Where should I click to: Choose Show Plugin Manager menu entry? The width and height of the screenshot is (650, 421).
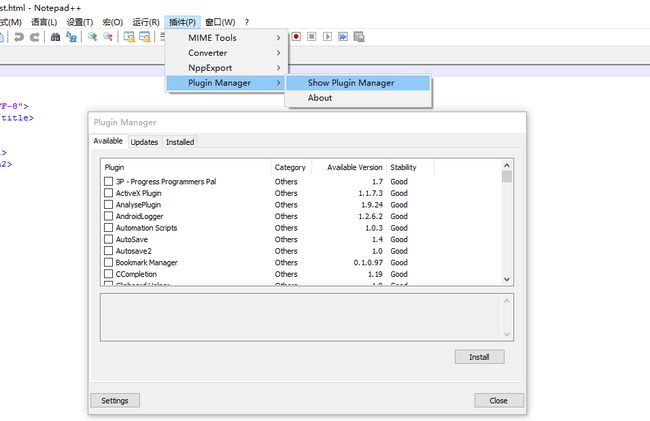359,83
